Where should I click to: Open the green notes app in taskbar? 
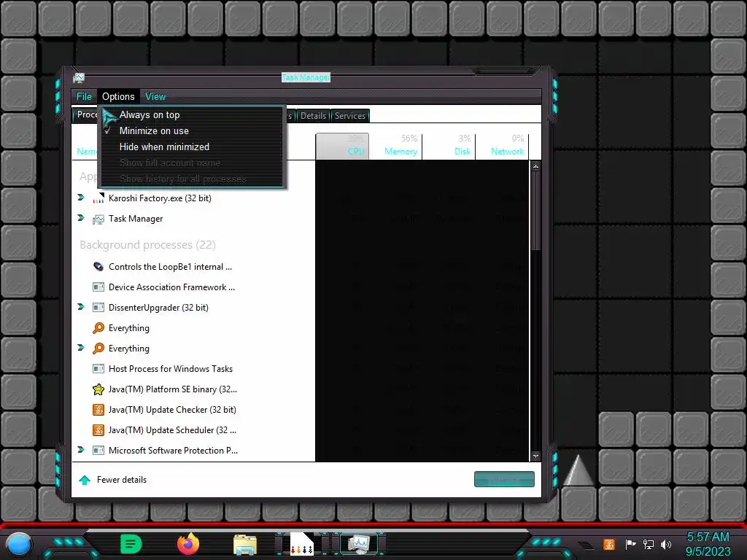(x=131, y=544)
